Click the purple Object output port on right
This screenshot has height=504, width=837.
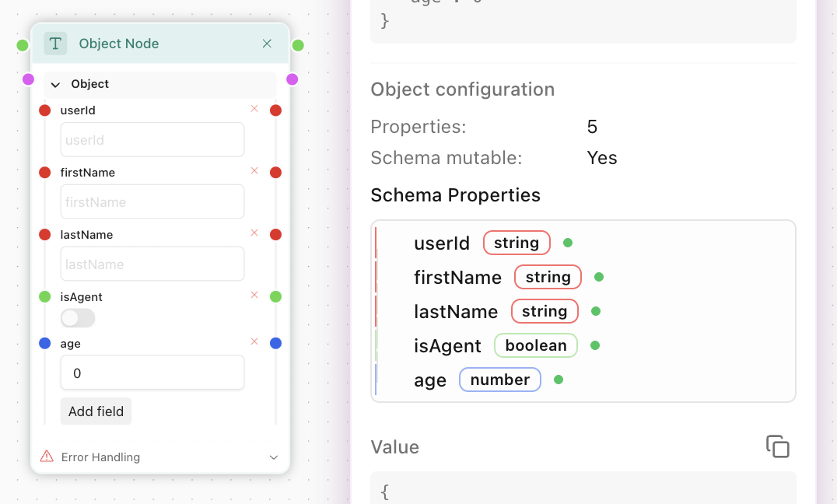[292, 79]
